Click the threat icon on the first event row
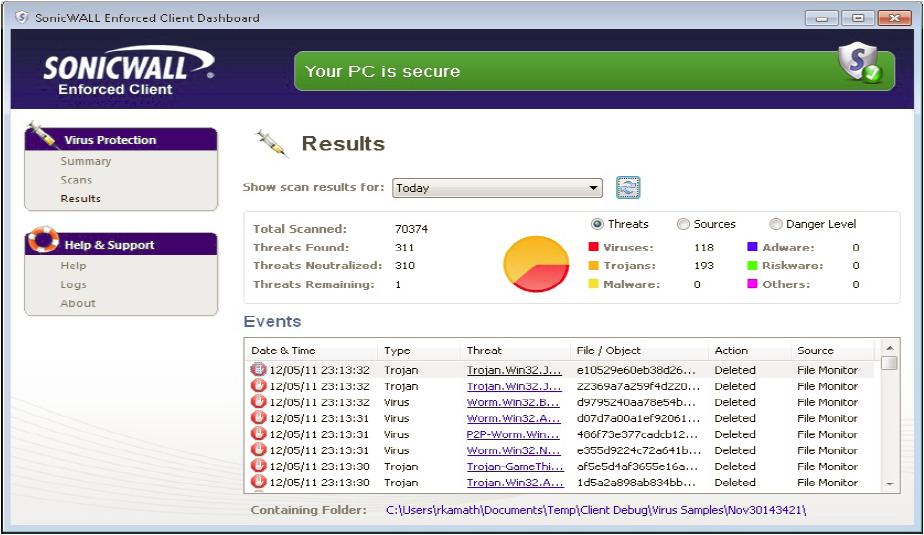Image resolution: width=924 pixels, height=535 pixels. click(258, 370)
